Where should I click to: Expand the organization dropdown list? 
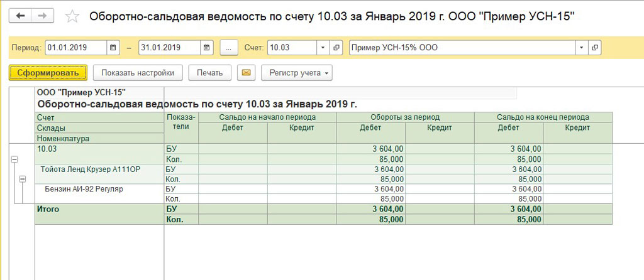(581, 48)
